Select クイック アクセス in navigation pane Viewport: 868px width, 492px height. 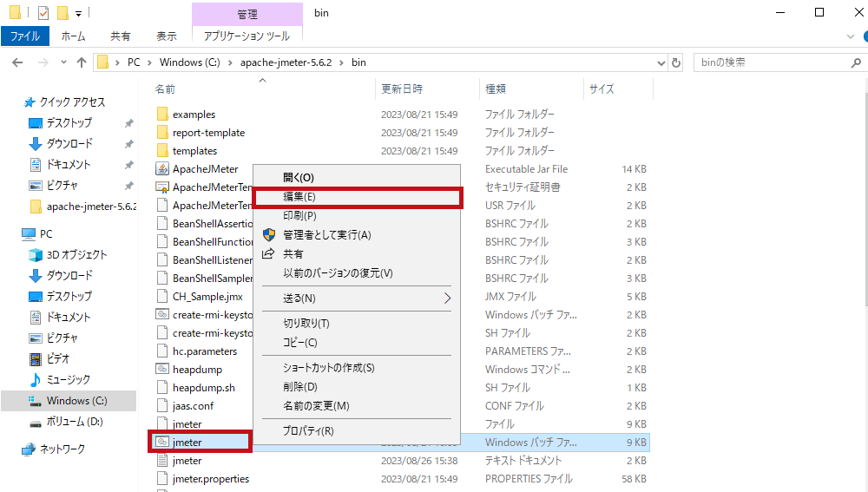(x=72, y=102)
